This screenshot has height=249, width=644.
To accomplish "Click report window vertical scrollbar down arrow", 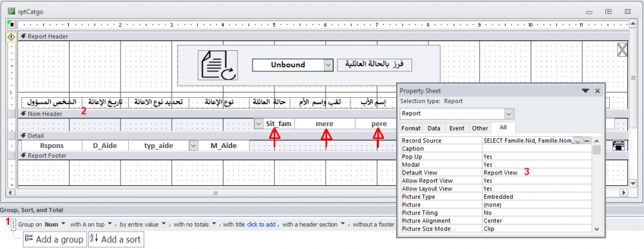I will click(x=633, y=183).
